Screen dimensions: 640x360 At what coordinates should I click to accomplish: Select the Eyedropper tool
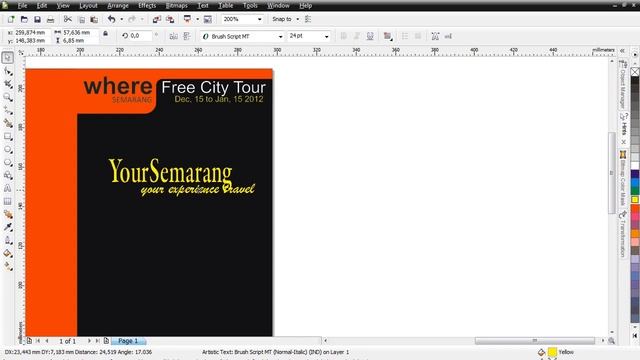(8, 227)
